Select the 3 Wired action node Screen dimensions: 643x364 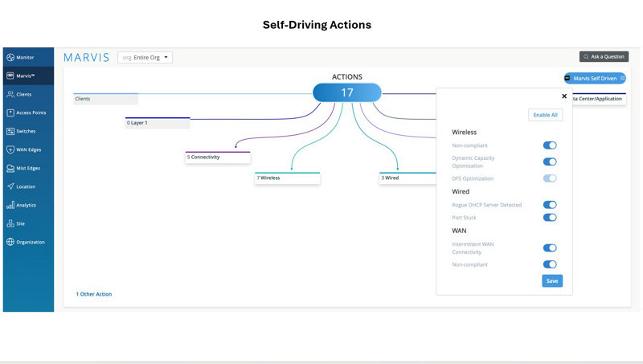[408, 178]
